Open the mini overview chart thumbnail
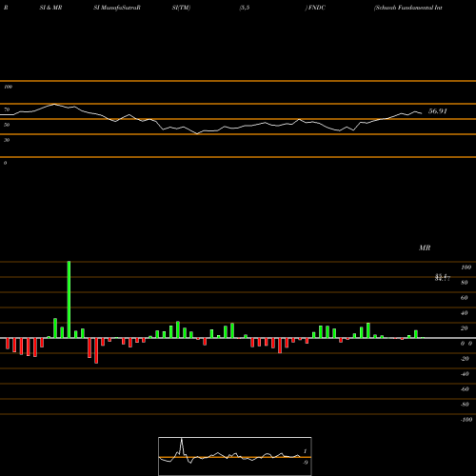The width and height of the screenshot is (476, 476). point(235,456)
